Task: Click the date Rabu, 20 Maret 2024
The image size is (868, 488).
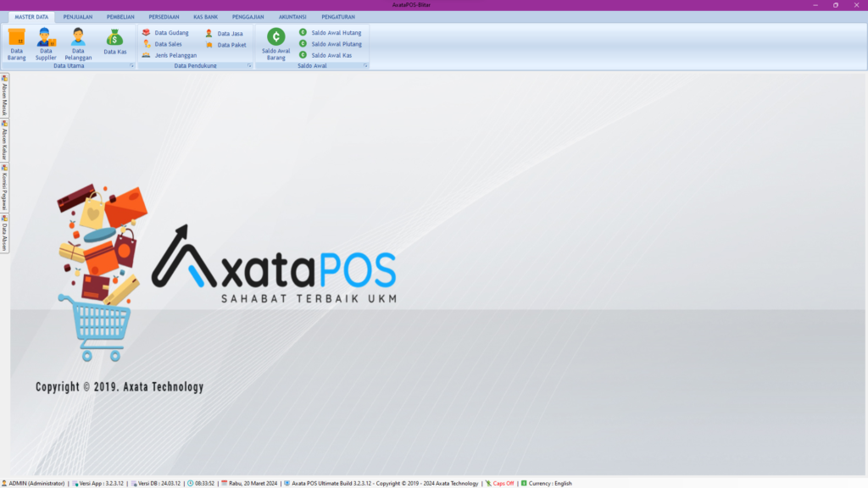Action: tap(249, 484)
